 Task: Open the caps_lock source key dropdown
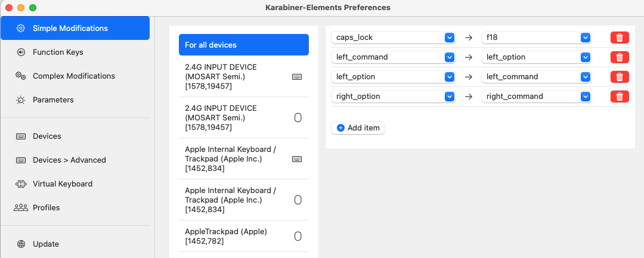coord(393,38)
